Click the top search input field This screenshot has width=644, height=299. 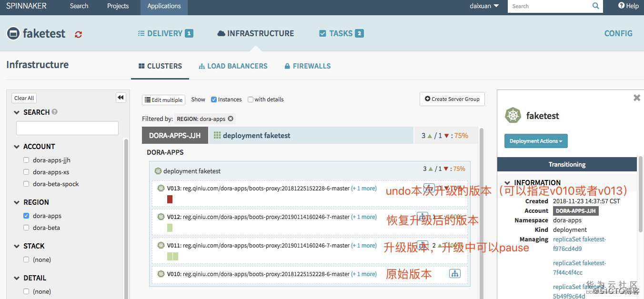point(549,6)
